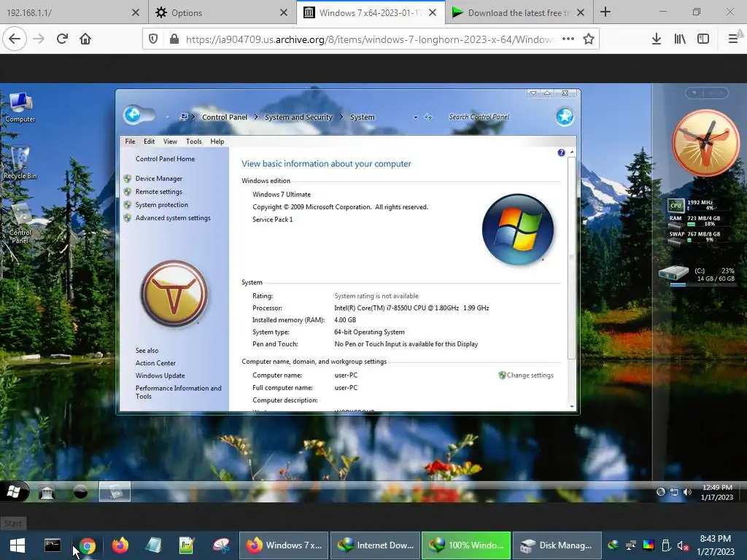
Task: Open the Edit menu in System window
Action: pos(149,141)
